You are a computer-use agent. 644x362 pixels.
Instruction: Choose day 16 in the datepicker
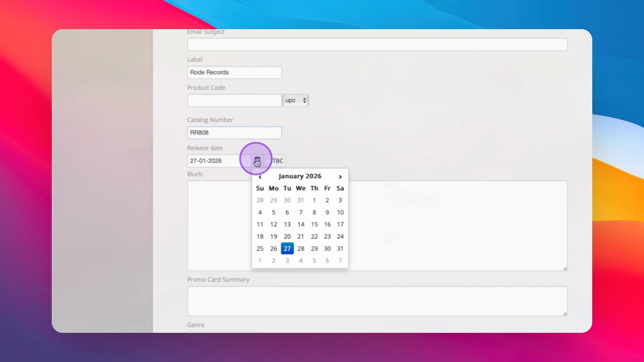(x=327, y=224)
